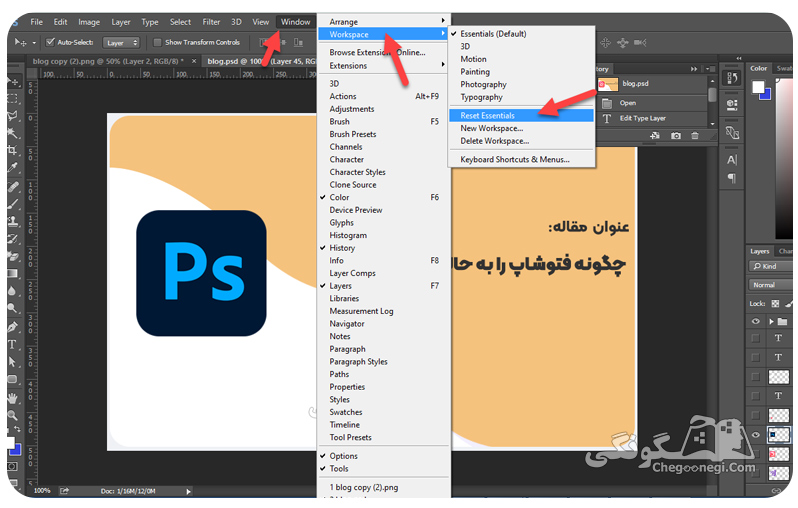This screenshot has height=508, width=798.
Task: Select the Crop tool
Action: pos(13,150)
